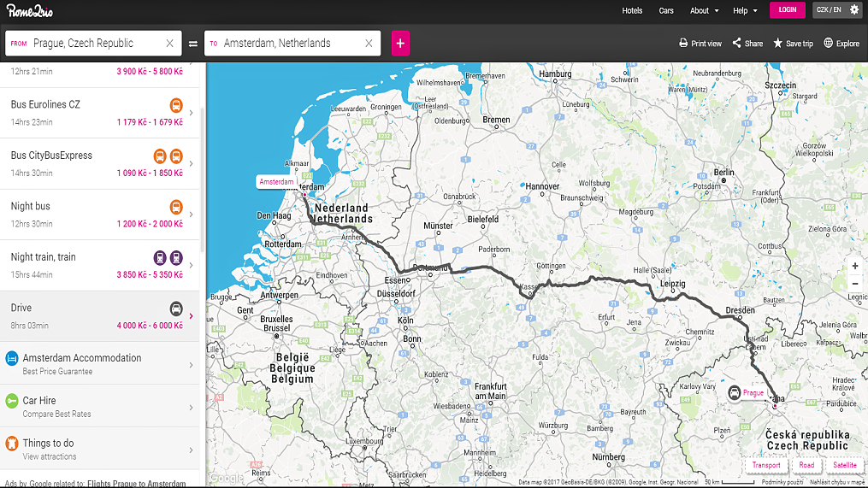The height and width of the screenshot is (488, 868).
Task: Click Flights Prague to Amsterdam ad link
Action: (x=136, y=484)
